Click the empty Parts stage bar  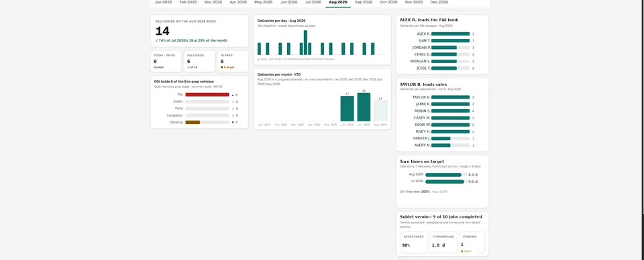click(x=207, y=109)
